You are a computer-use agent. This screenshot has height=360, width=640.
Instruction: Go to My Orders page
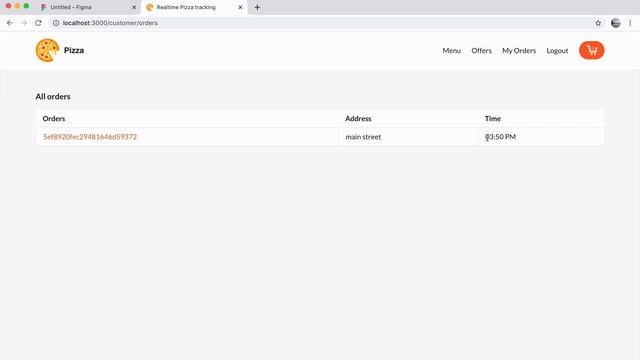(519, 50)
